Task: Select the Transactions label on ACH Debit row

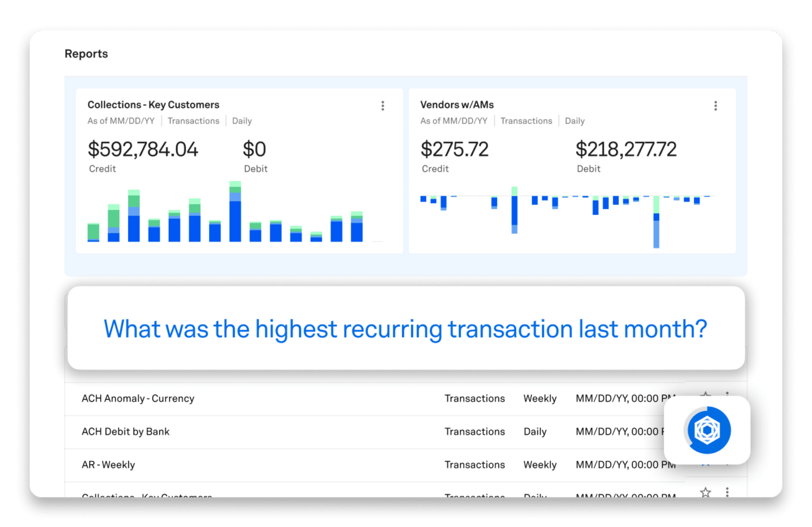Action: [474, 431]
